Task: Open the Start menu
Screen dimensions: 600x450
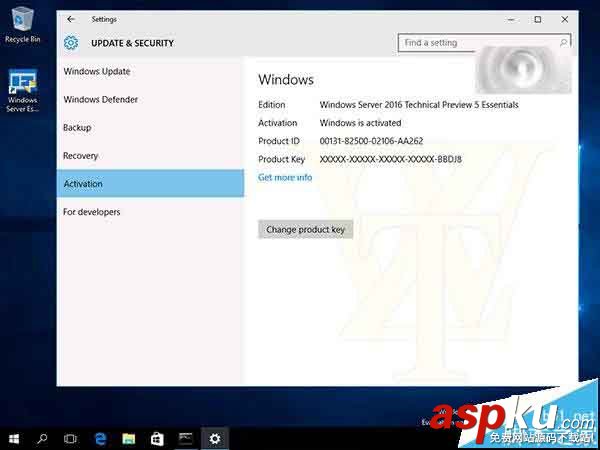Action: point(14,439)
